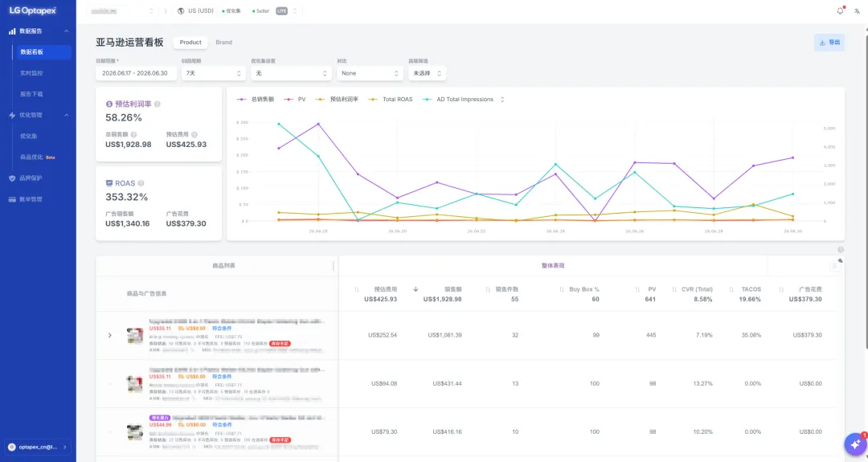Expand the first product row
The image size is (868, 462).
pos(109,335)
